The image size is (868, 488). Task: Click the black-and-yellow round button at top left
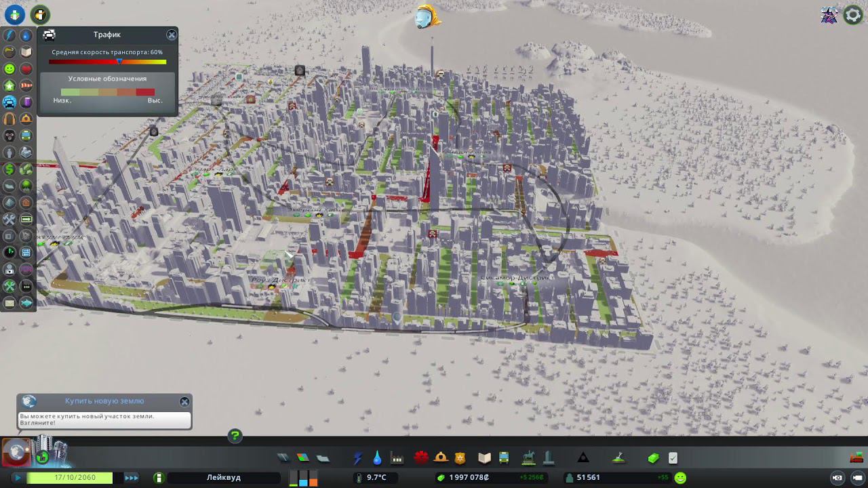[41, 14]
